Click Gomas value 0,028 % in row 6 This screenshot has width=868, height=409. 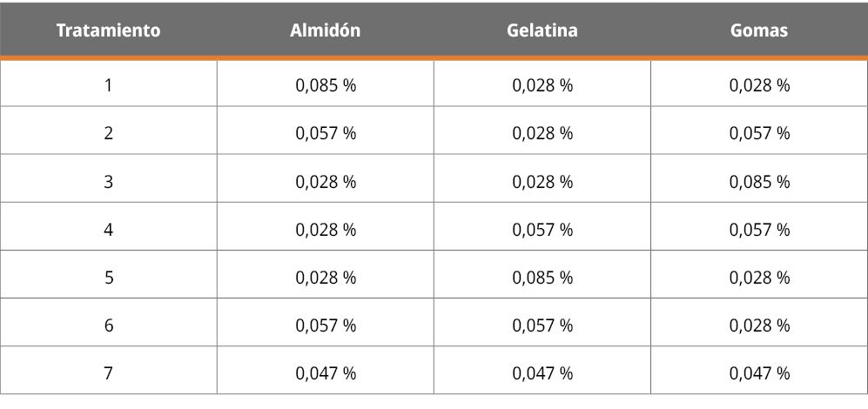click(759, 325)
